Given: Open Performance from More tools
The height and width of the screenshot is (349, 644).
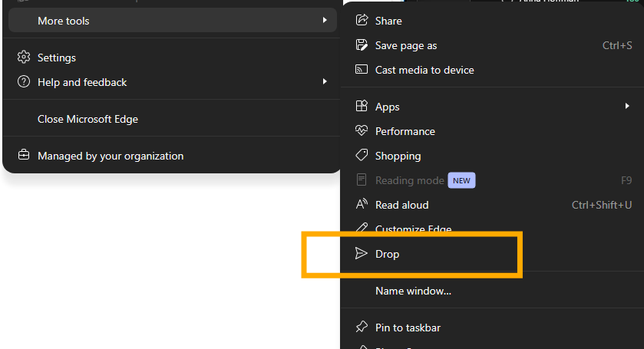Looking at the screenshot, I should tap(492, 131).
